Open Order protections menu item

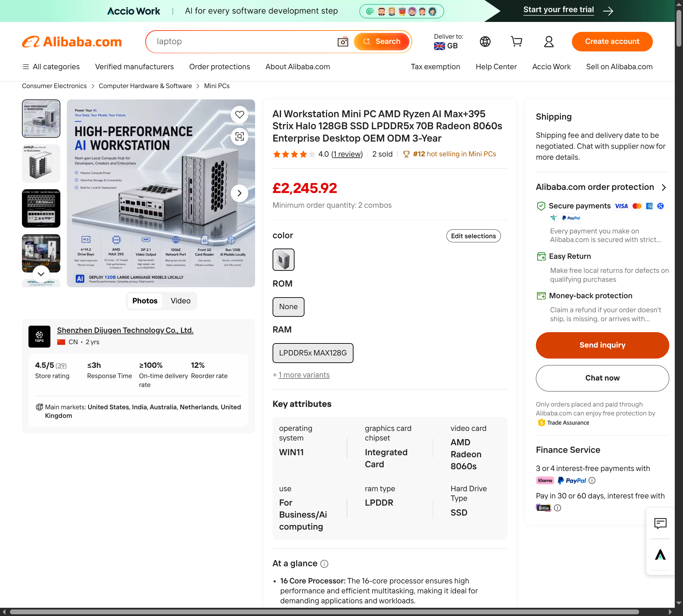219,67
